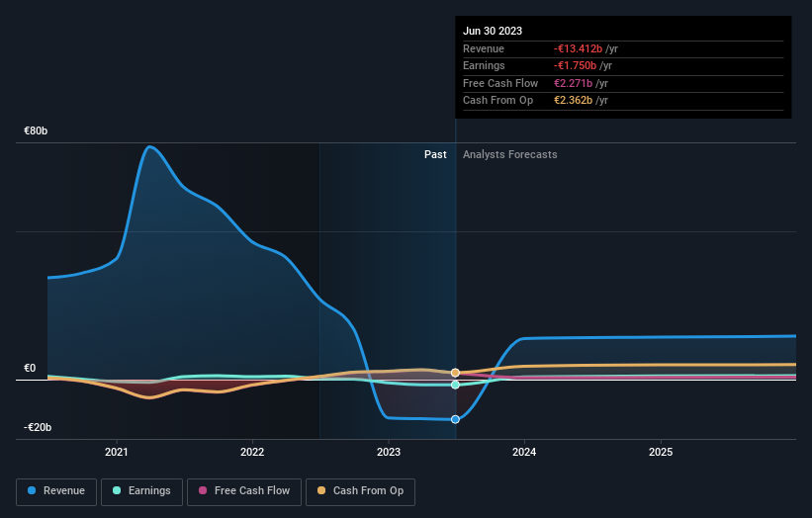The height and width of the screenshot is (518, 812).
Task: Click the 2021 axis label
Action: 117,452
